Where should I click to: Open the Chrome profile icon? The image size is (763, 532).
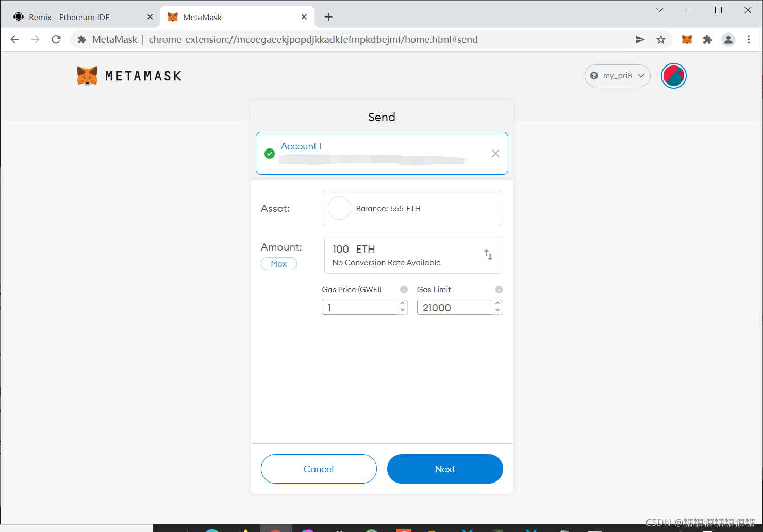(728, 39)
